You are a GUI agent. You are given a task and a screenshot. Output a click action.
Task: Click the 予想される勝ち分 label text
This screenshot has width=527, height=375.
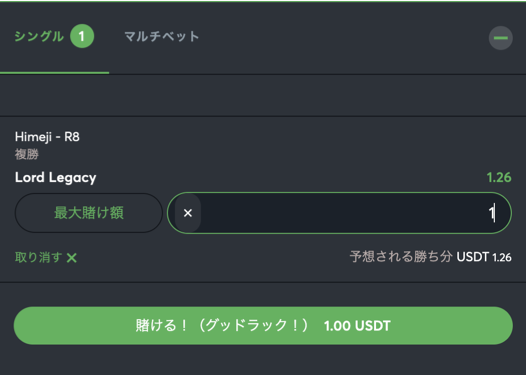coord(401,257)
